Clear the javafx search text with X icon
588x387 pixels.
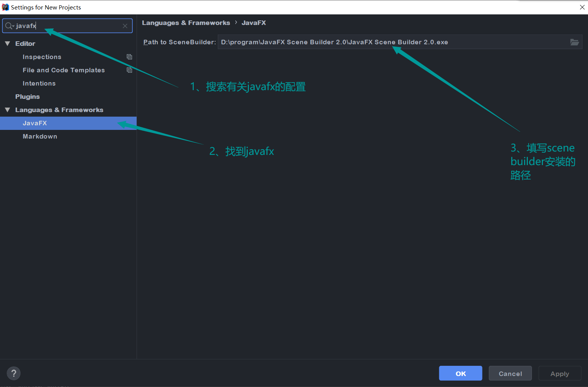[125, 26]
